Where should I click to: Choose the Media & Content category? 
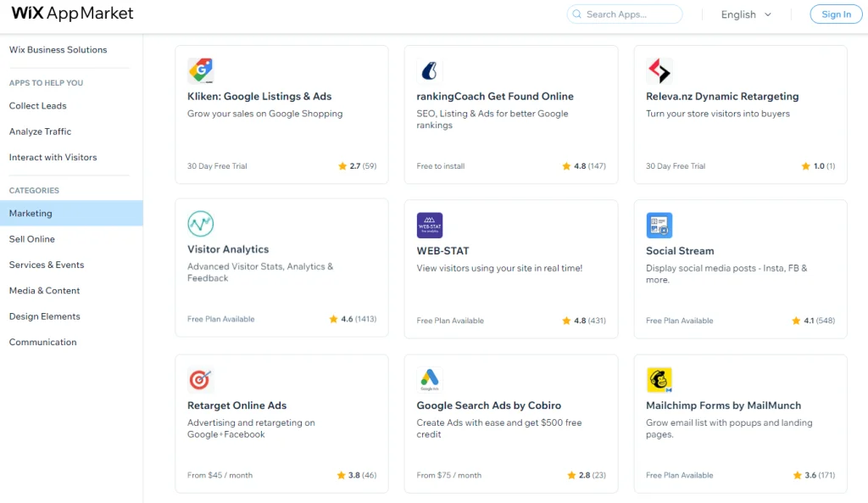[x=44, y=291]
